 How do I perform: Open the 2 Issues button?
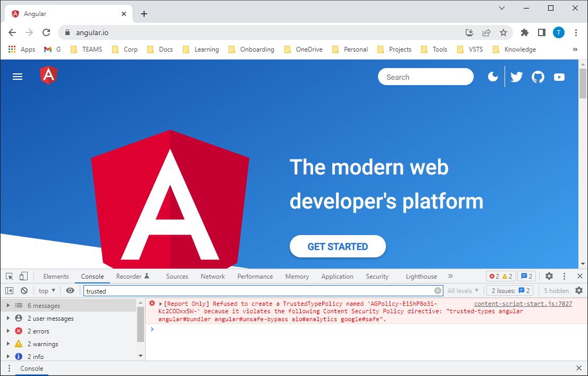pyautogui.click(x=510, y=290)
